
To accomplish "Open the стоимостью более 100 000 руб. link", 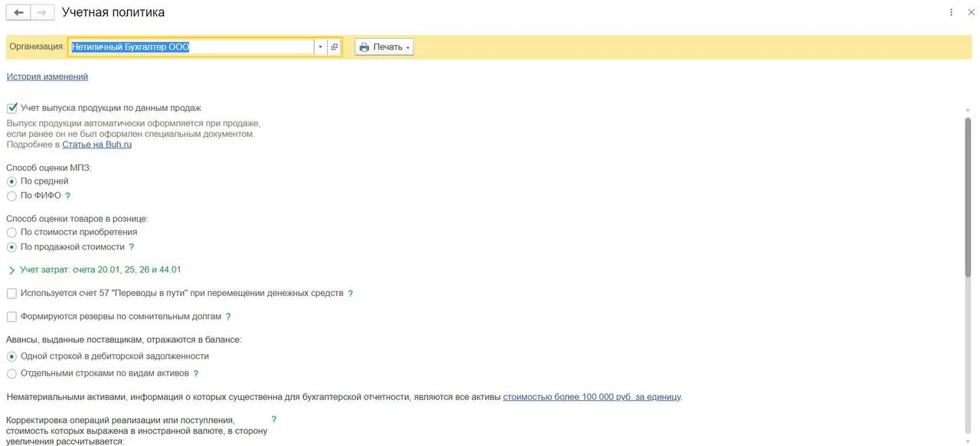I will click(x=592, y=397).
